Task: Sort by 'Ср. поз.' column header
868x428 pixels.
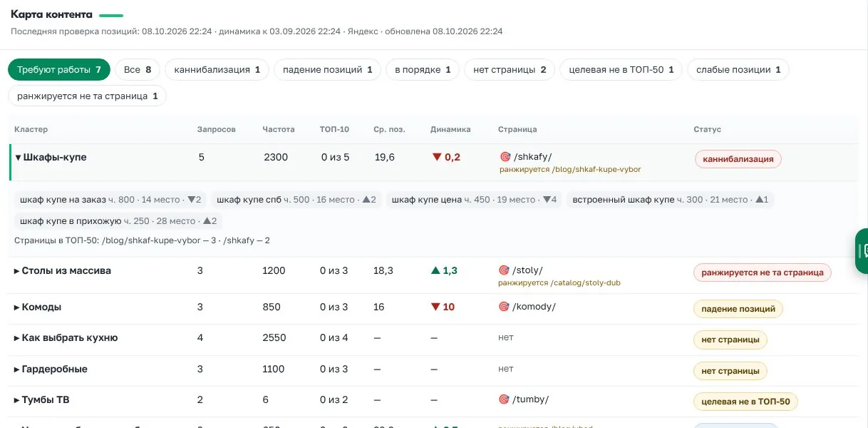Action: click(389, 129)
